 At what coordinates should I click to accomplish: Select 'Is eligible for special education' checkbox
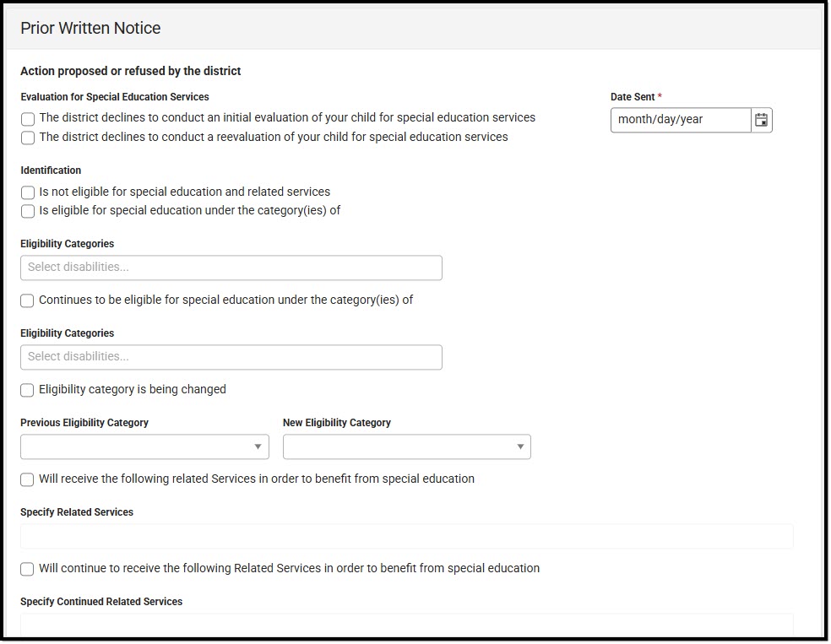point(28,211)
